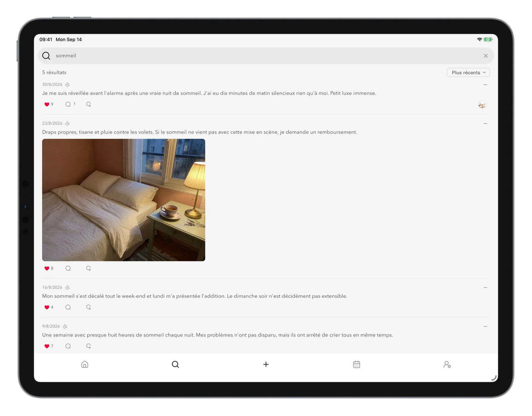Comment on the 23/8/2026 'Draps propres' post
This screenshot has width=532, height=416.
tap(68, 268)
